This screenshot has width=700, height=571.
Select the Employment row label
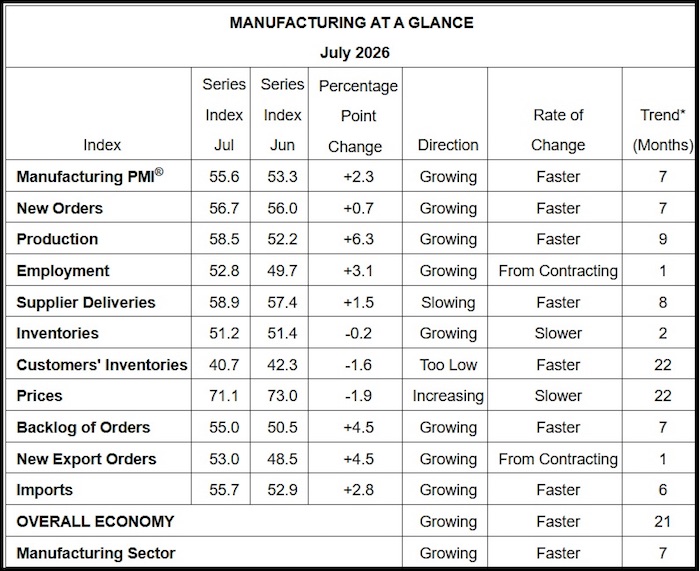point(63,271)
